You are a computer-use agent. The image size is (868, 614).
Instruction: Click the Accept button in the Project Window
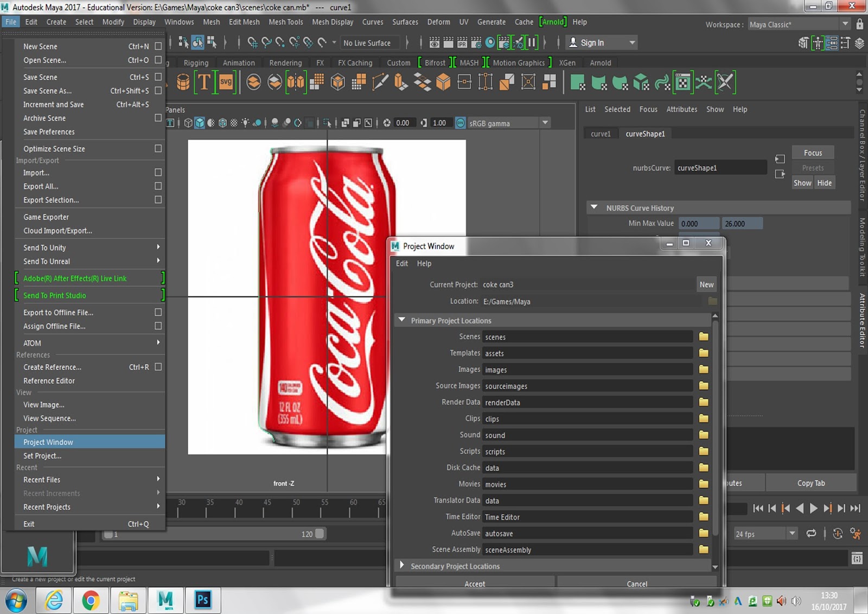[x=475, y=583]
